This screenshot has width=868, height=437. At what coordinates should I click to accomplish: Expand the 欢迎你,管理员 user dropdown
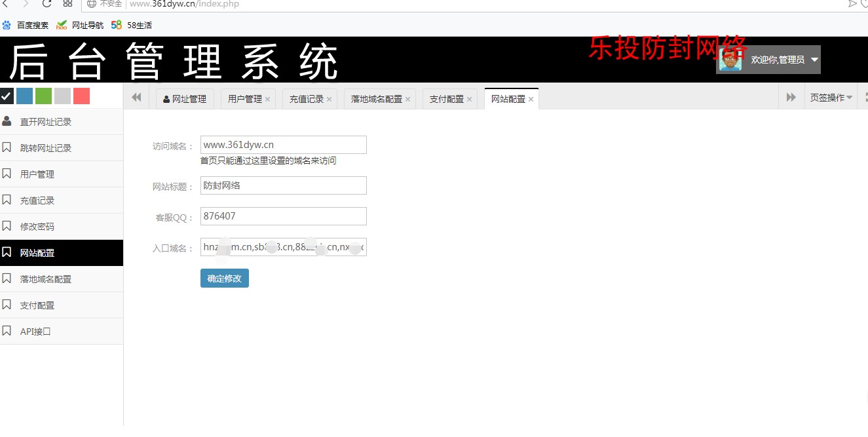(x=814, y=60)
